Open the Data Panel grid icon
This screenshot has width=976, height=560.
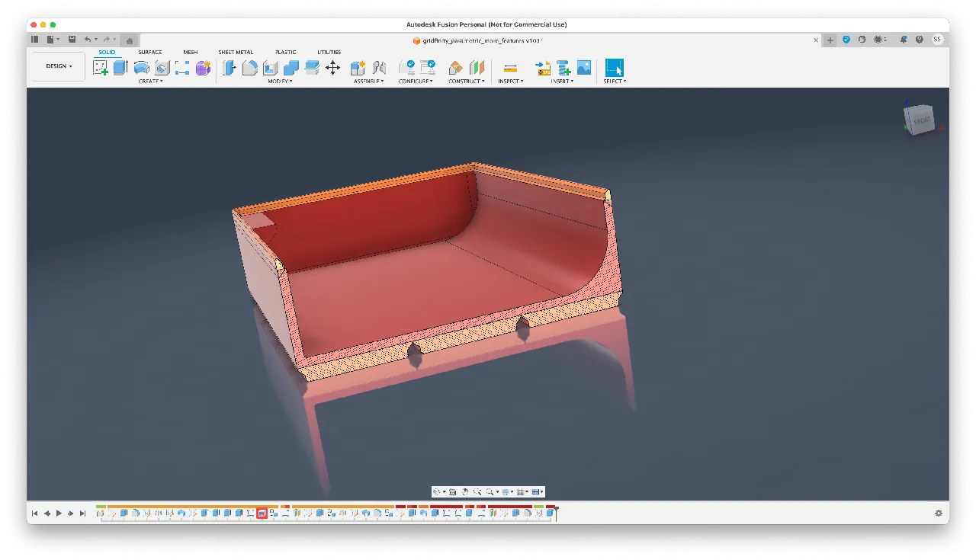click(34, 39)
